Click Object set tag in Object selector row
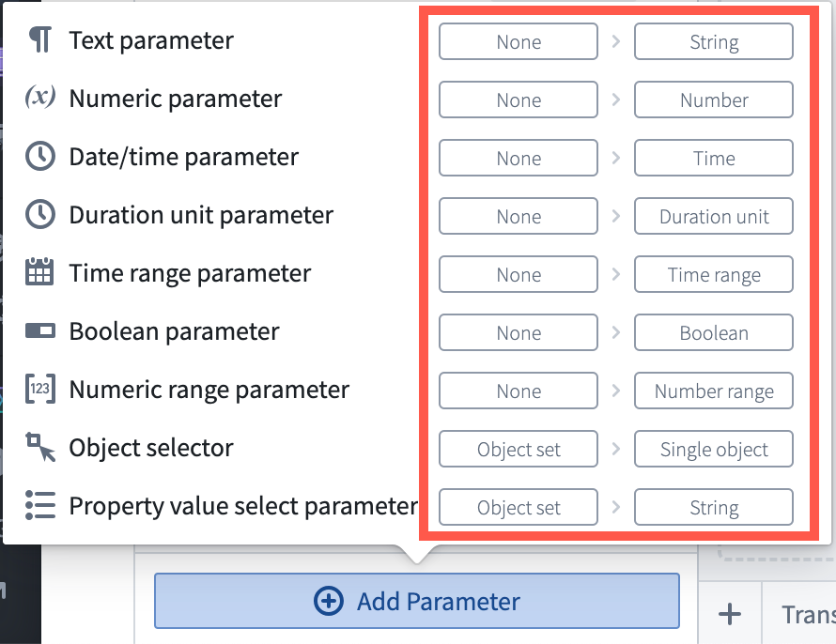The width and height of the screenshot is (836, 644). 519,449
